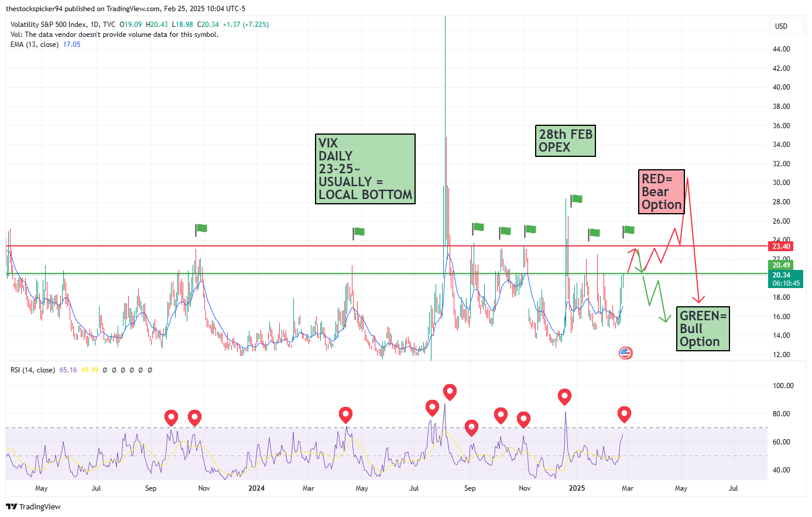Click the leftmost red pin on RSI panel
Image resolution: width=812 pixels, height=517 pixels.
[x=171, y=417]
